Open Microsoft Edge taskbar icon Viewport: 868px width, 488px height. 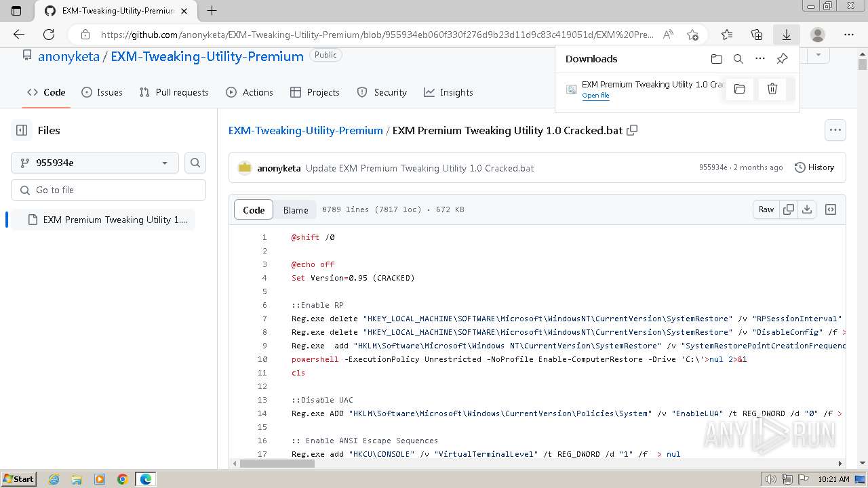coord(145,479)
